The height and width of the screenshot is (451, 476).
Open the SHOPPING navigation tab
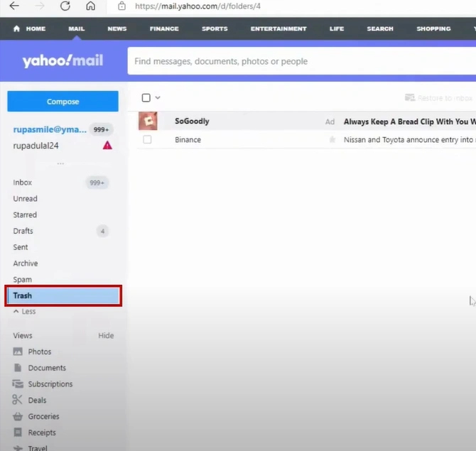point(433,28)
